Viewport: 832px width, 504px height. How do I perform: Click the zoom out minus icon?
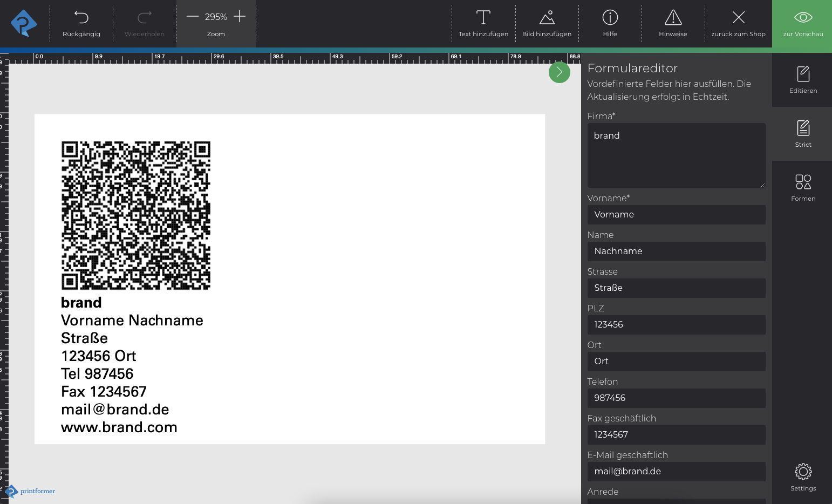pyautogui.click(x=193, y=17)
